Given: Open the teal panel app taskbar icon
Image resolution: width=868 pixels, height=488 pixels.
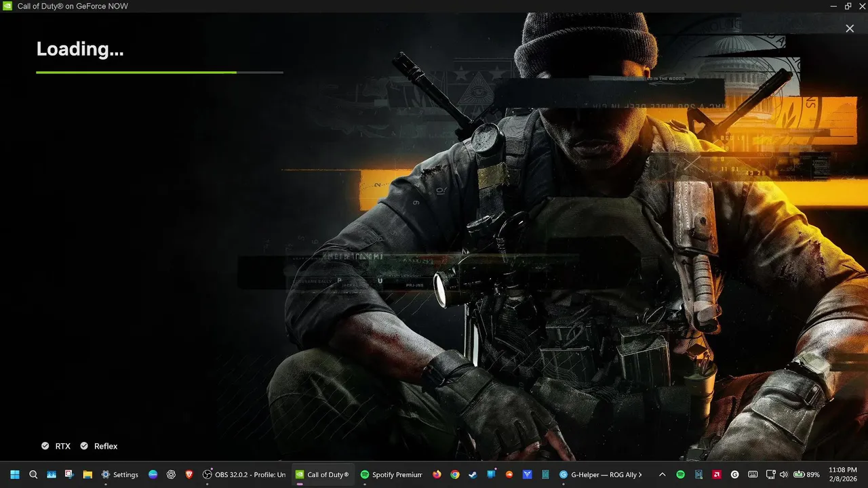Looking at the screenshot, I should [545, 474].
